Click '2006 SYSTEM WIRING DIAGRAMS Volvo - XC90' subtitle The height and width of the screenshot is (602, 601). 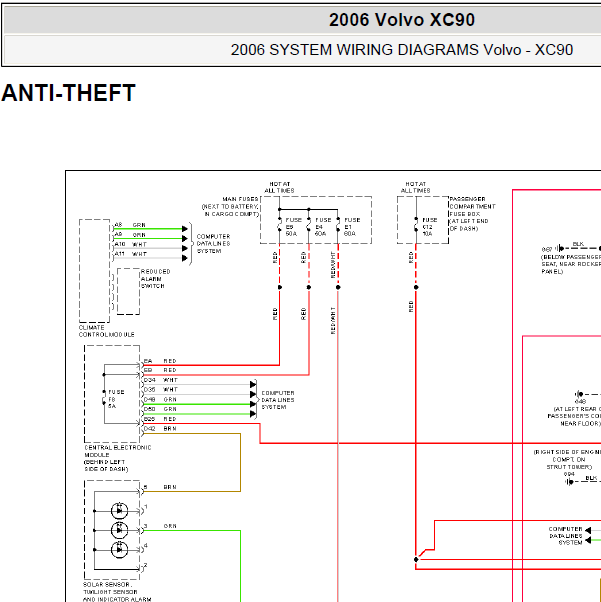(x=402, y=50)
